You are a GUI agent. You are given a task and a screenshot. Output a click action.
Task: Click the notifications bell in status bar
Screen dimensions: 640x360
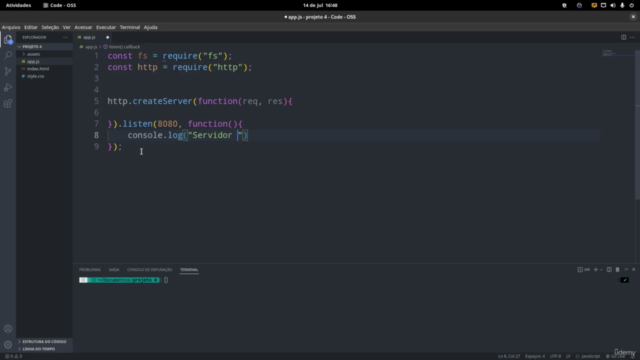pyautogui.click(x=633, y=356)
